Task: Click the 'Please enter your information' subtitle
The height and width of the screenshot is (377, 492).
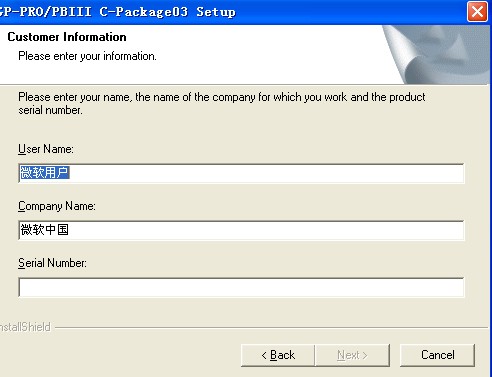Action: coord(87,56)
